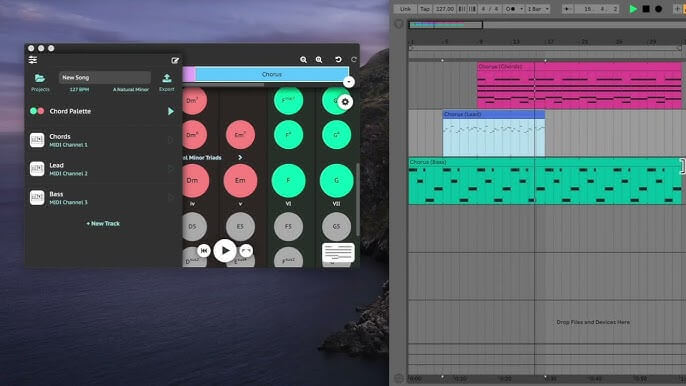This screenshot has height=386, width=686.
Task: Toggle the Ableton metronome button
Action: click(x=511, y=9)
